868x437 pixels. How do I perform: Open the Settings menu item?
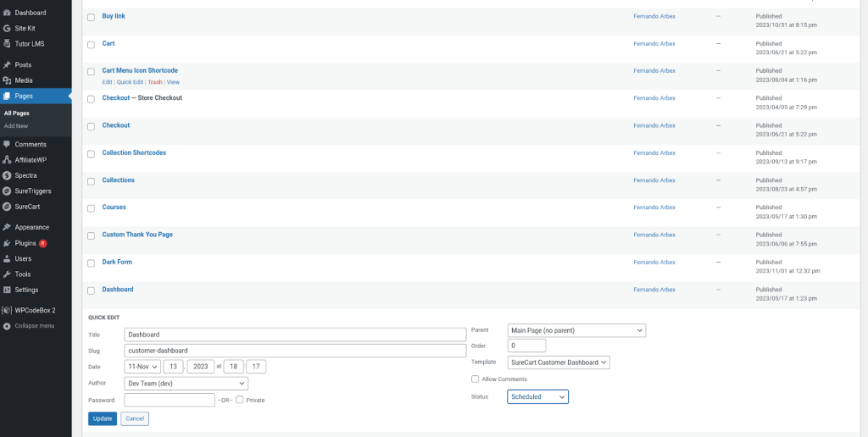point(25,290)
